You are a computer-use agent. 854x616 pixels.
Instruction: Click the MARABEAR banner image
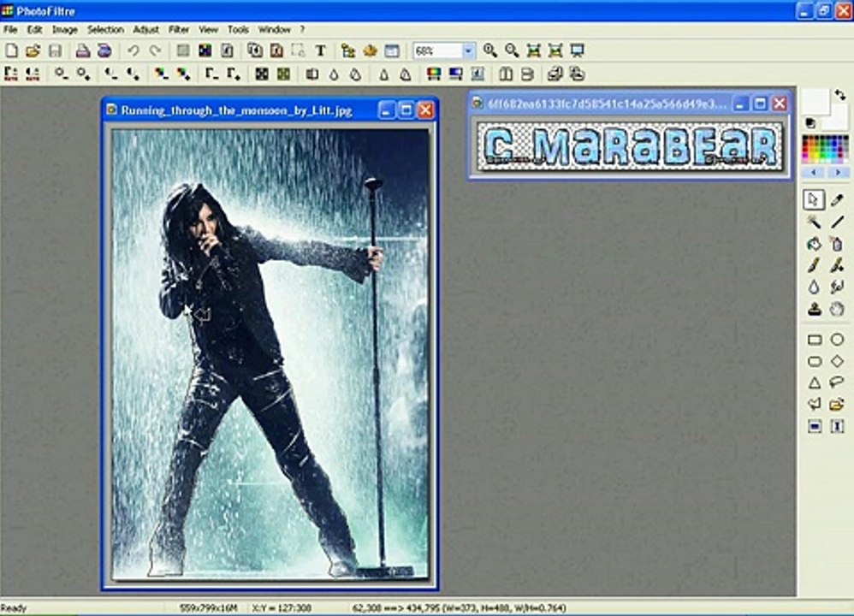click(630, 145)
